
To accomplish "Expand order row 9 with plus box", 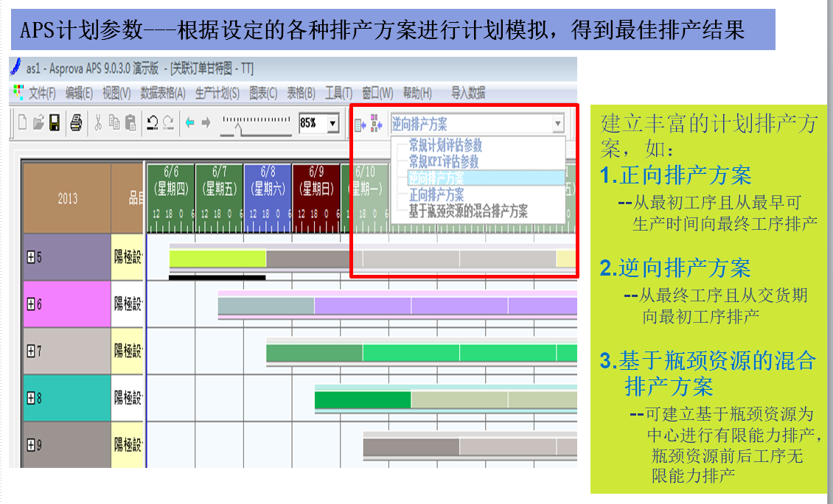I will [31, 444].
